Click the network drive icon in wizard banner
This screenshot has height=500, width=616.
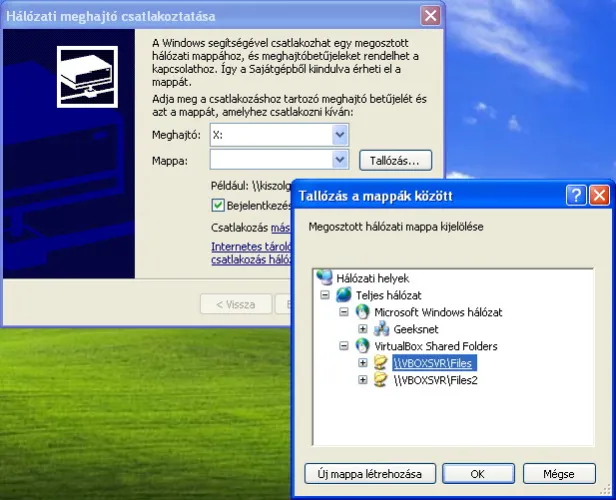pos(87,77)
